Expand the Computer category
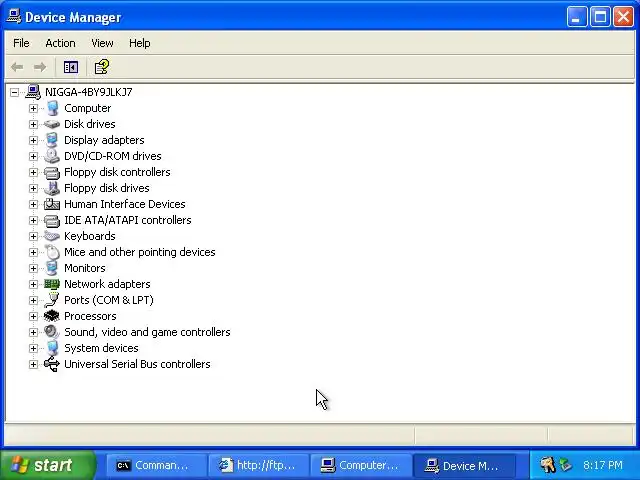Image resolution: width=640 pixels, height=480 pixels. 33,108
